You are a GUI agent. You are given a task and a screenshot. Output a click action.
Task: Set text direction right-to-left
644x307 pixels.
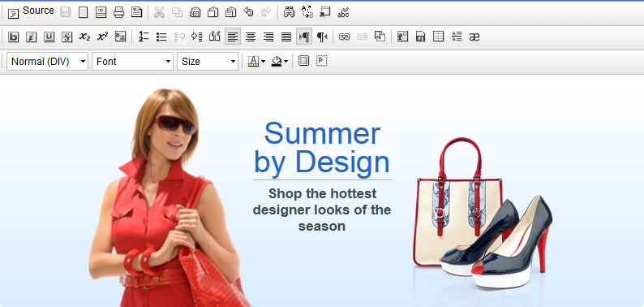(x=322, y=37)
